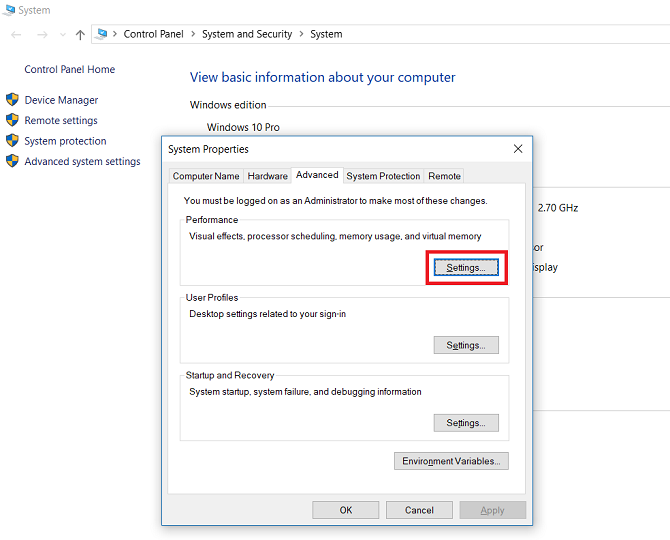Image resolution: width=670 pixels, height=540 pixels.
Task: Open the recent locations dropdown arrow
Action: tap(63, 35)
